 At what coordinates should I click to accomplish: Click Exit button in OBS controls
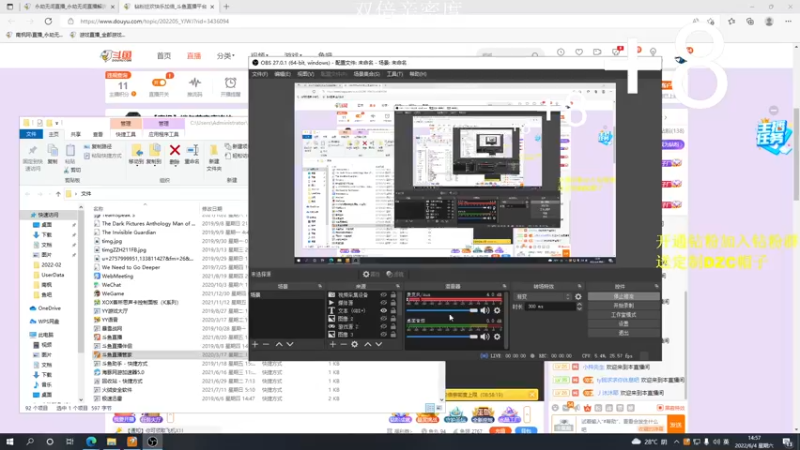point(623,333)
